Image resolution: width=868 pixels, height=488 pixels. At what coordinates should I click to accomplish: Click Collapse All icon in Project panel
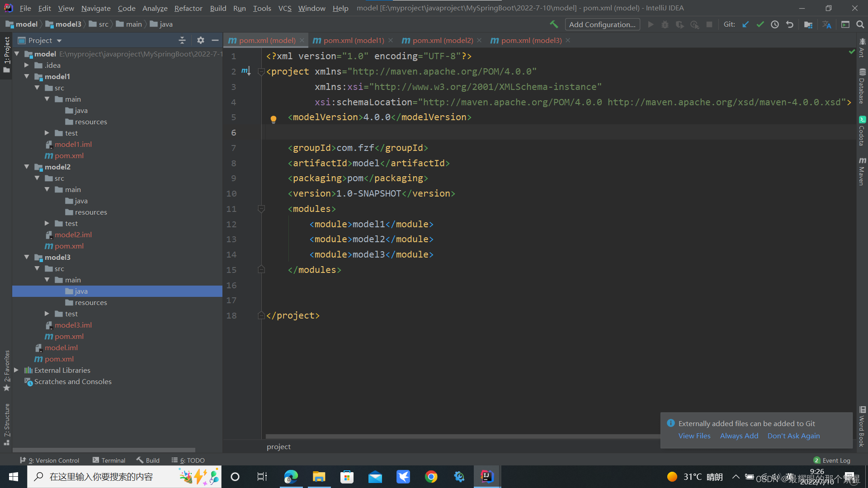tap(182, 40)
